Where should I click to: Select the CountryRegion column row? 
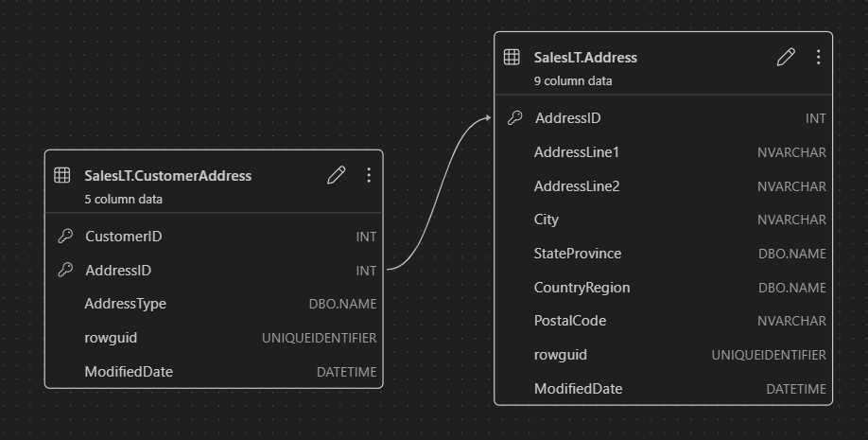click(663, 288)
